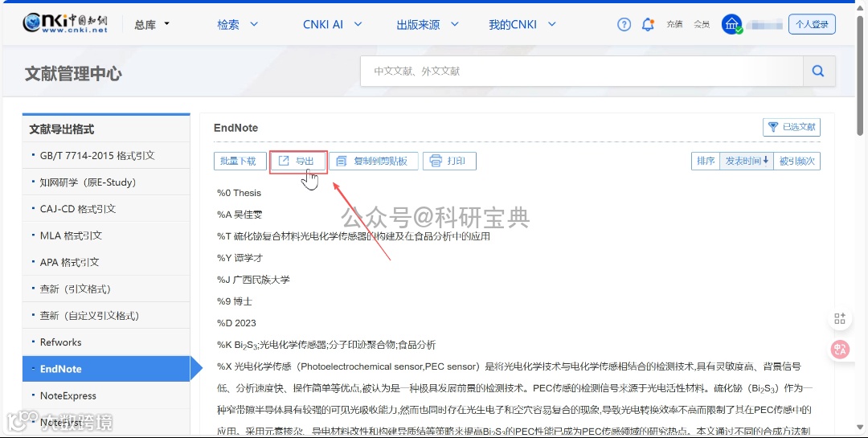The image size is (868, 438).
Task: Click the 导出 export button
Action: tap(298, 161)
